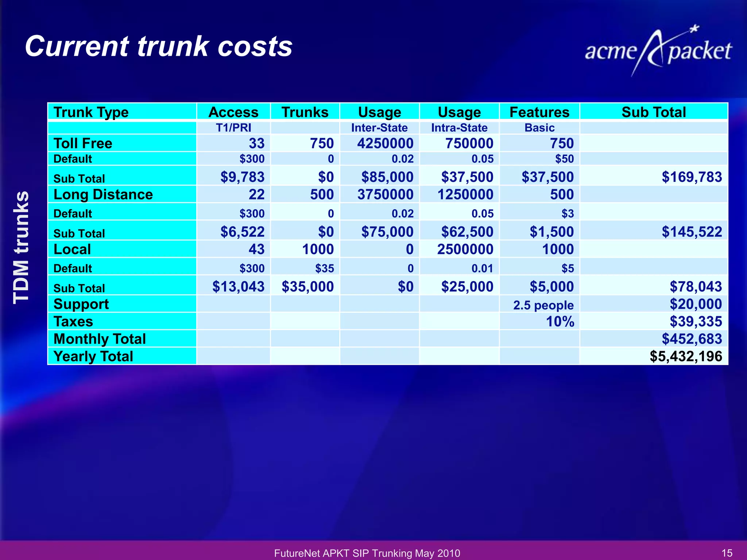
Task: Click the 10% tax rate cell
Action: (539, 321)
